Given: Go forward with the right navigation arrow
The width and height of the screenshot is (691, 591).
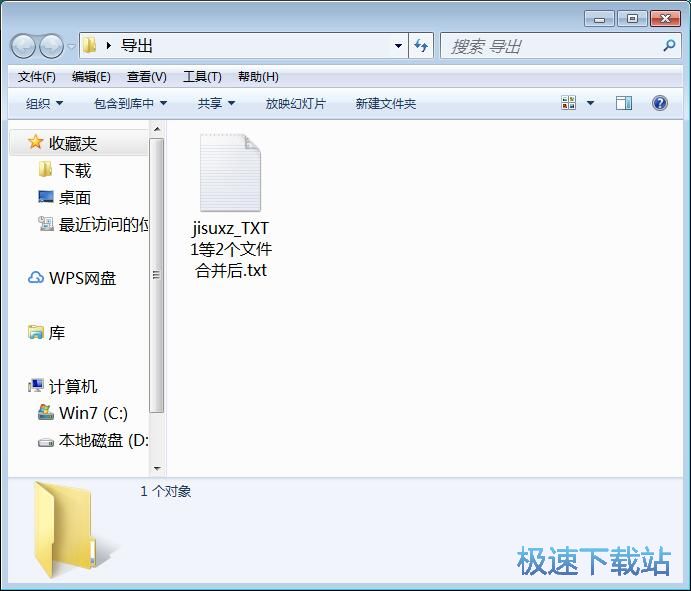Looking at the screenshot, I should click(x=51, y=46).
